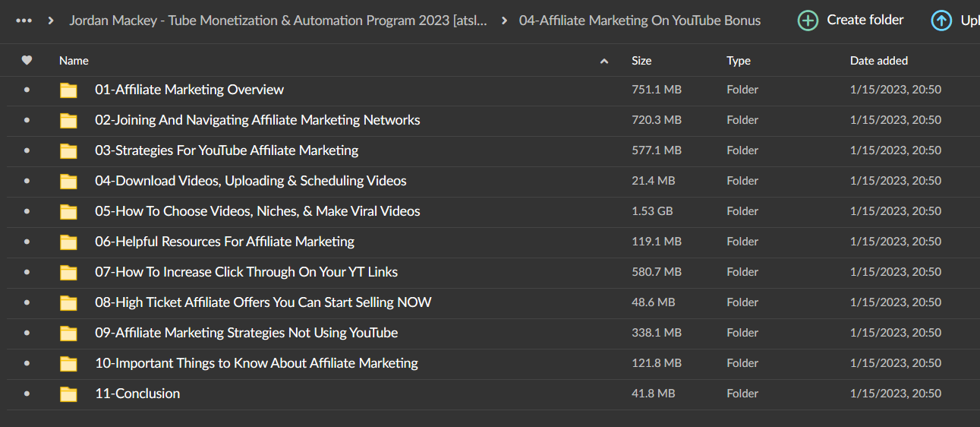Click the 08-High Ticket Affiliate Offers folder icon
Viewport: 980px width, 427px height.
click(x=69, y=302)
